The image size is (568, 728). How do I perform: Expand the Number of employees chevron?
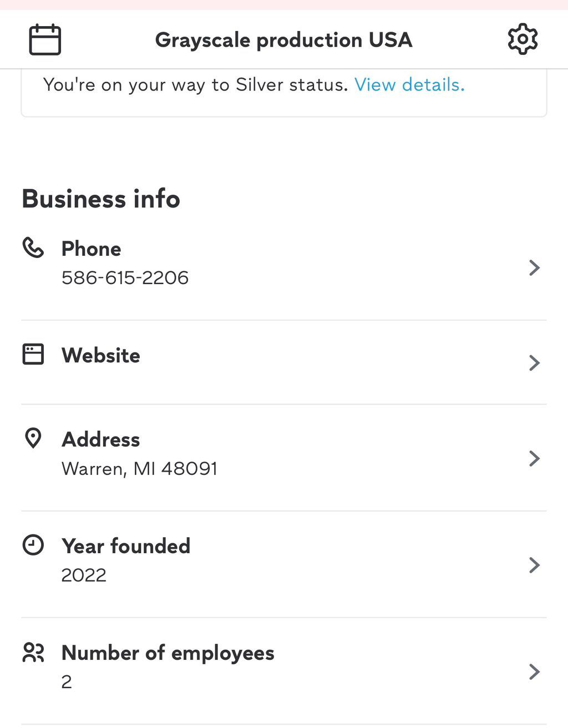534,671
